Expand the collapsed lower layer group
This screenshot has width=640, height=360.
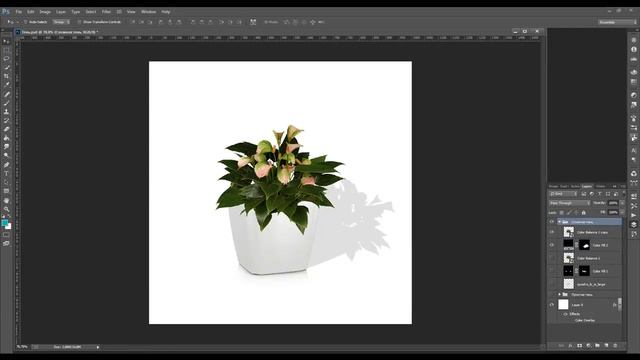[x=559, y=294]
